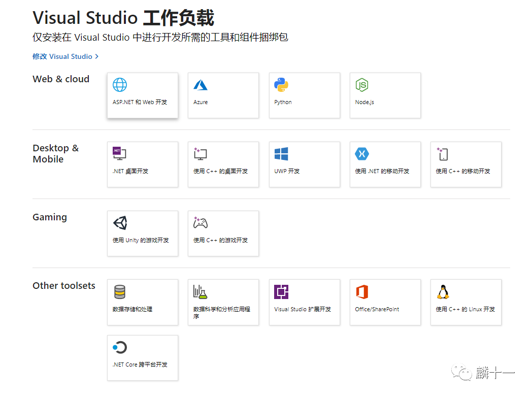Select '使用 C++ 的桌面开发' label
This screenshot has height=396, width=532.
[220, 172]
